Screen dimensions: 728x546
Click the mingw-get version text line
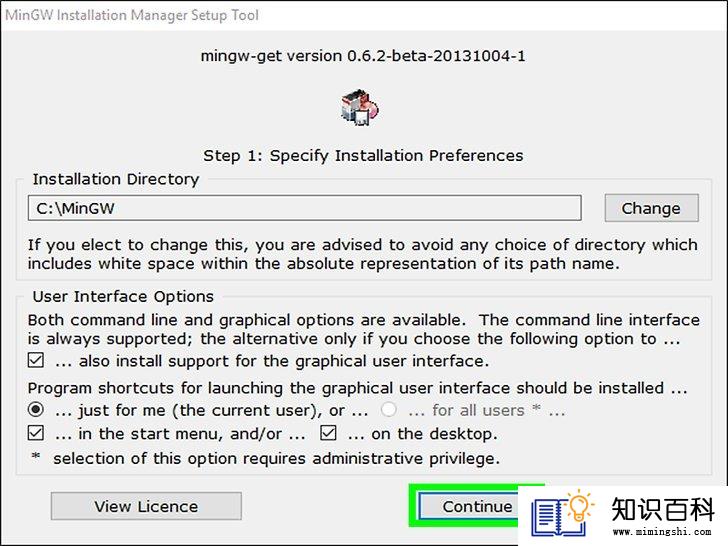pos(363,56)
